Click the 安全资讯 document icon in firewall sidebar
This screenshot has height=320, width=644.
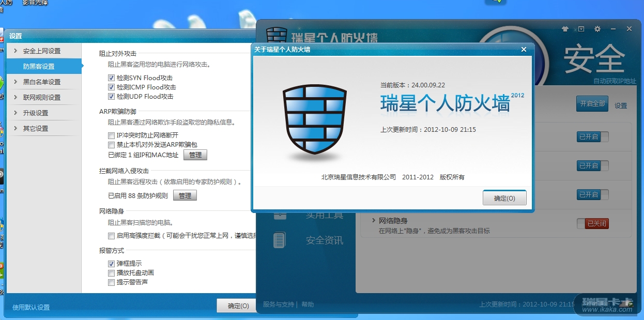[280, 240]
